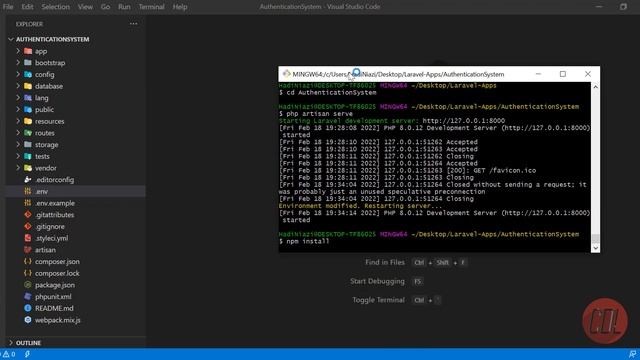640x360 pixels.
Task: Click the resources folder icon
Action: pyautogui.click(x=28, y=121)
